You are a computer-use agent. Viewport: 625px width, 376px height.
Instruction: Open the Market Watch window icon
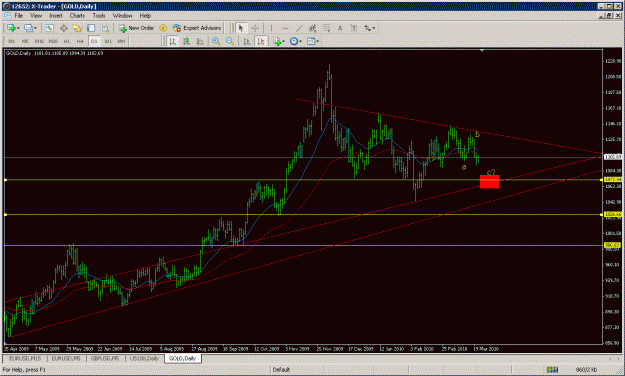click(x=50, y=28)
